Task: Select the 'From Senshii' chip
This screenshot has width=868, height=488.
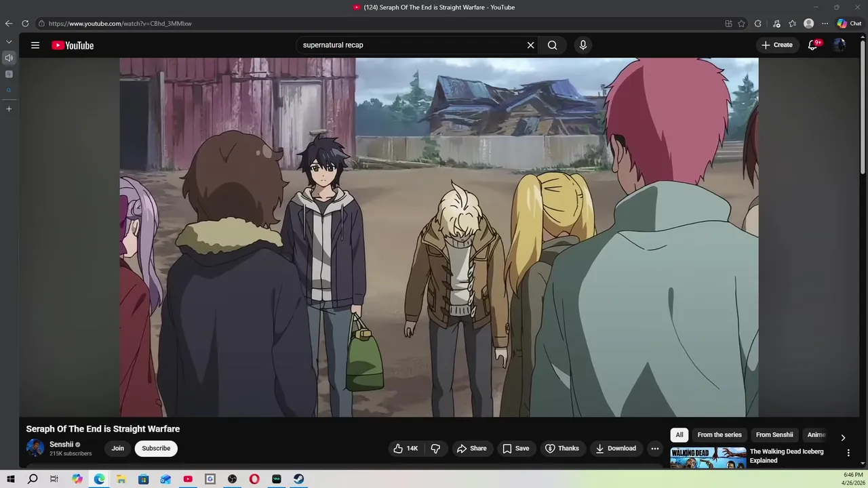Action: 774,435
